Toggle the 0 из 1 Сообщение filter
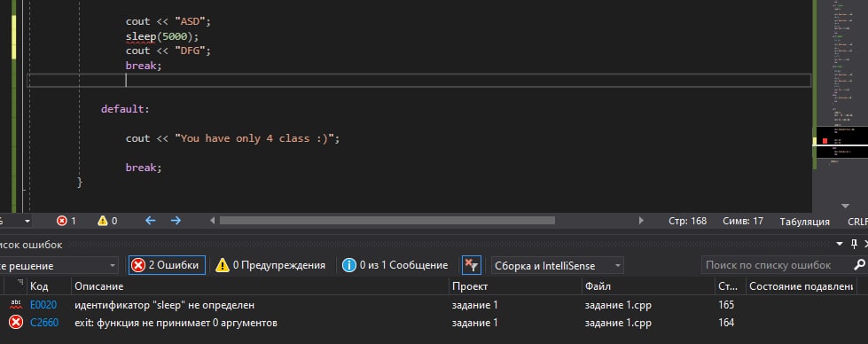 [395, 265]
